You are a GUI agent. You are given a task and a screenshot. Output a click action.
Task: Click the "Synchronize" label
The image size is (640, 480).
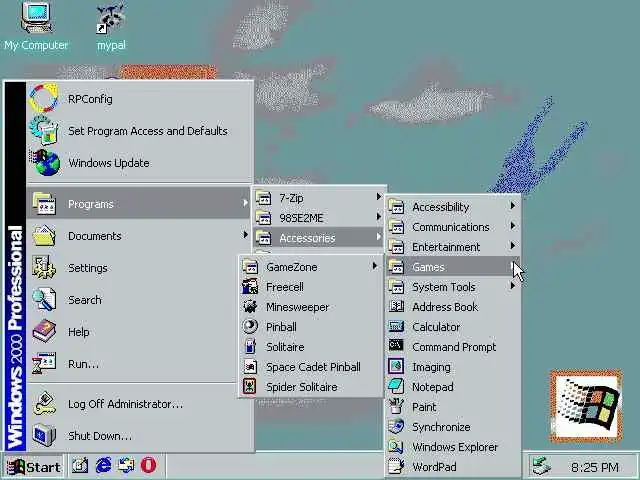point(441,427)
